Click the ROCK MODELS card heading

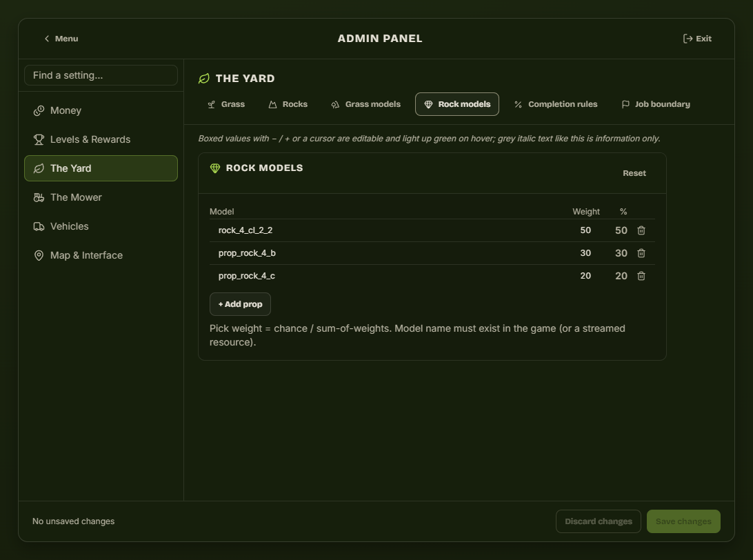264,168
